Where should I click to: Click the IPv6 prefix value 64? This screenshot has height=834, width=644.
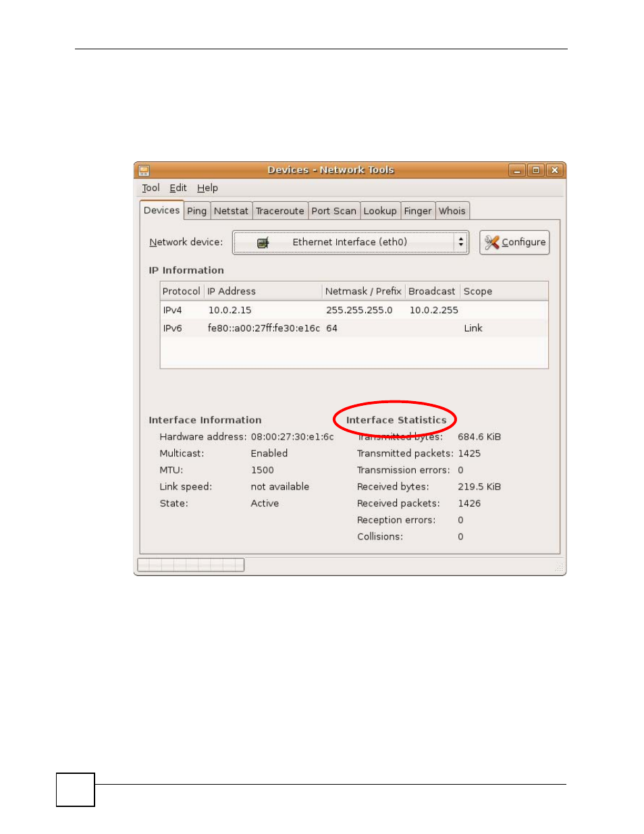point(331,328)
